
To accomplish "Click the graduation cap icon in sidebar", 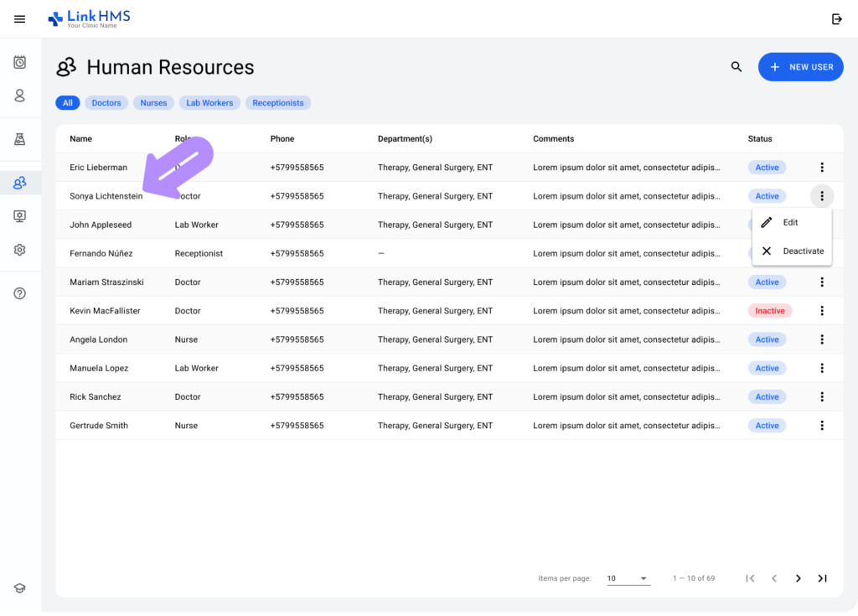I will click(20, 588).
